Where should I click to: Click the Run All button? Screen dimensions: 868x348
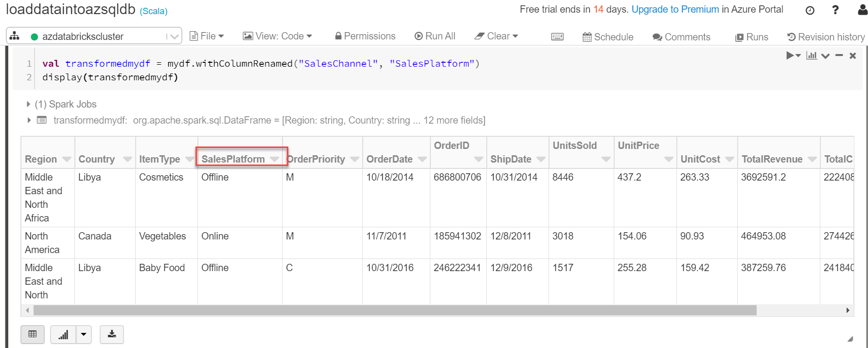435,37
